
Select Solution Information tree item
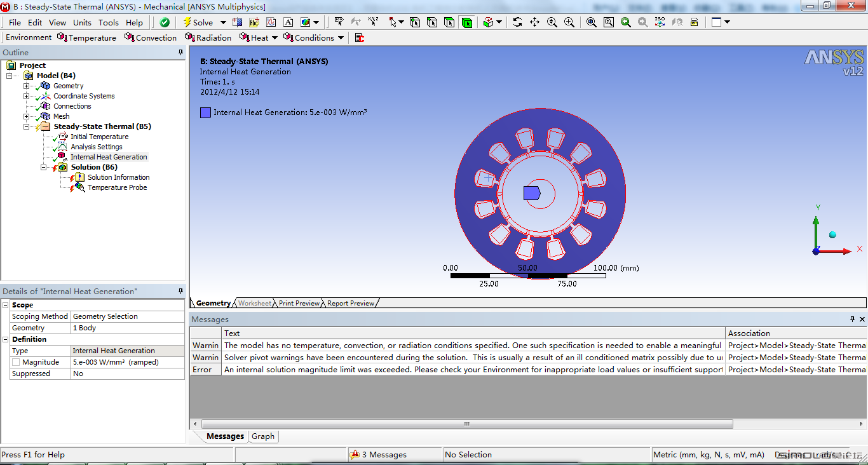(119, 177)
